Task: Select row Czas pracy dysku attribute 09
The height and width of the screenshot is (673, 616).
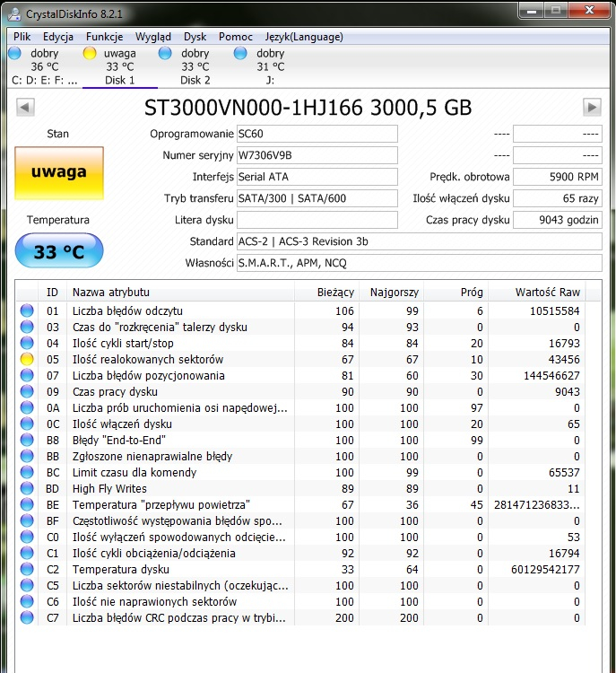Action: (300, 392)
